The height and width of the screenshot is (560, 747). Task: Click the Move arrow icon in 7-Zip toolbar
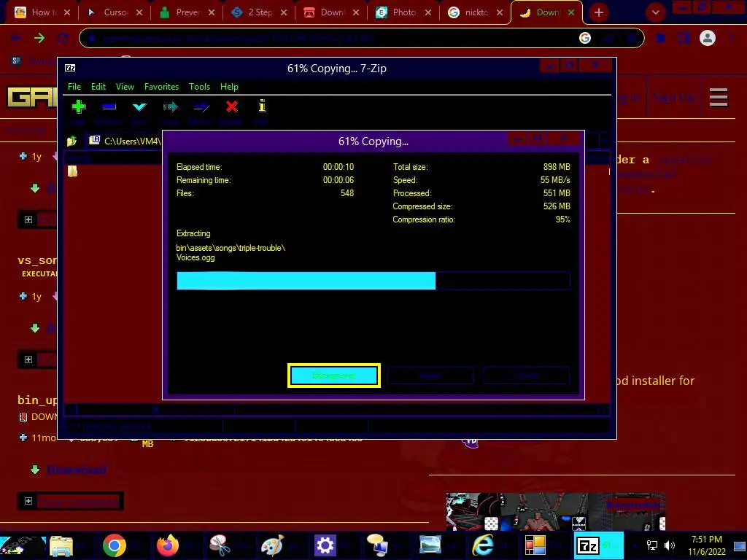pyautogui.click(x=201, y=107)
